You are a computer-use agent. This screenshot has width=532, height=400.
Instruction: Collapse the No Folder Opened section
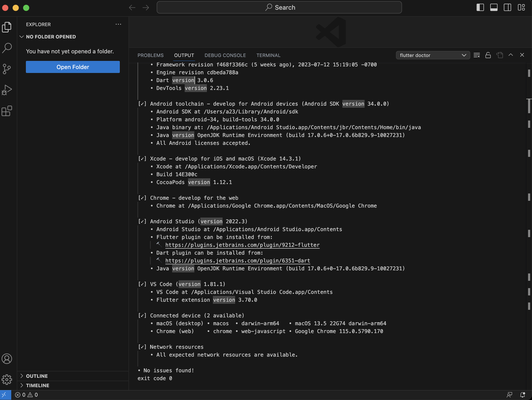73,37
